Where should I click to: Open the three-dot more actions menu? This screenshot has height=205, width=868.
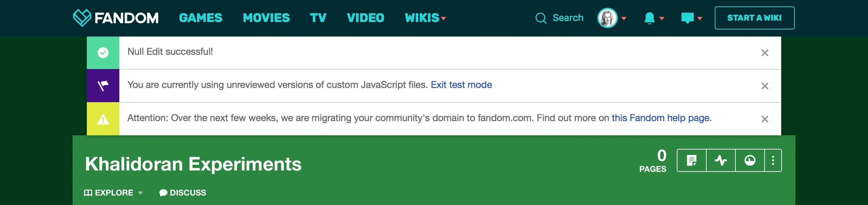click(773, 160)
